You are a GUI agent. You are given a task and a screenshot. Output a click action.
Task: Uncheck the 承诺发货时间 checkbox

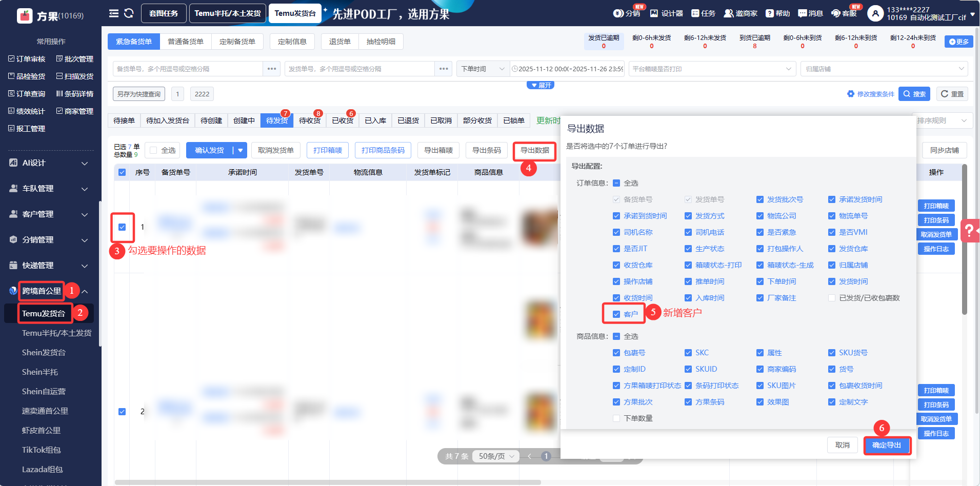pos(832,199)
